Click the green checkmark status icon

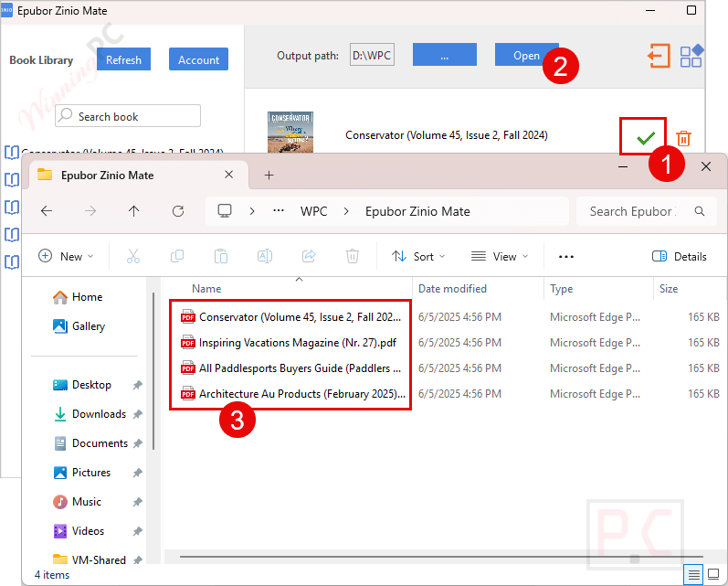pos(646,137)
